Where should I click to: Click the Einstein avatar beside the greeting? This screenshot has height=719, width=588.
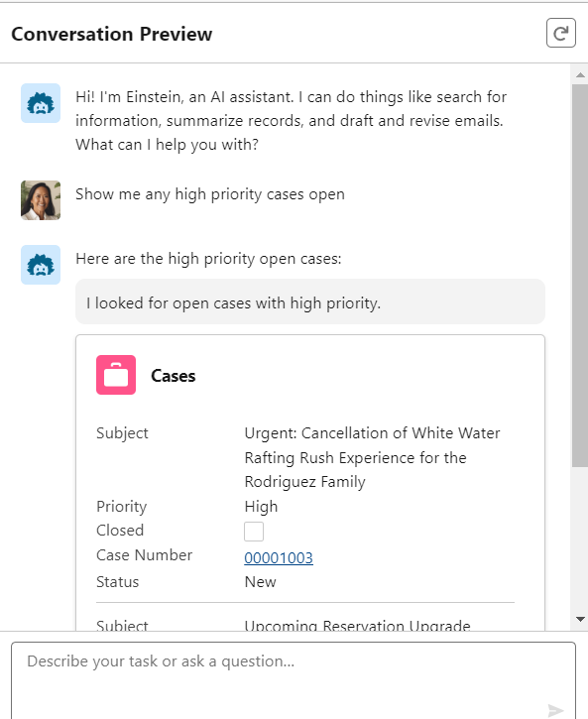click(x=41, y=103)
